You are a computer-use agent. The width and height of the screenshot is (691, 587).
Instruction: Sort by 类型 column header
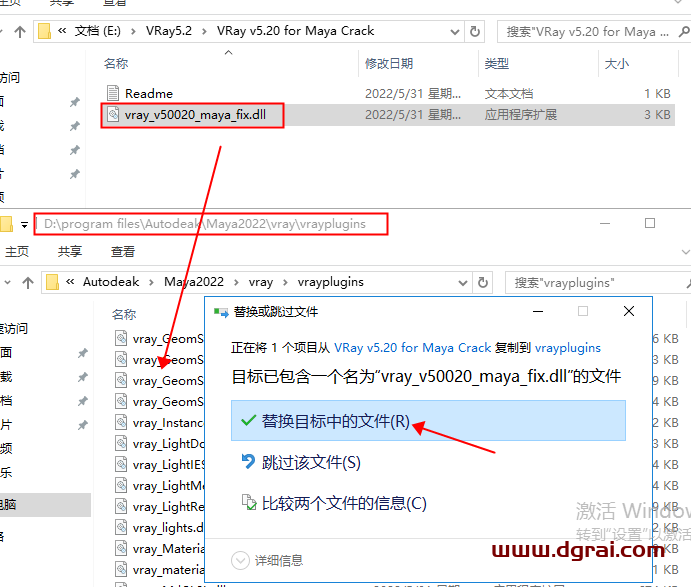[497, 63]
